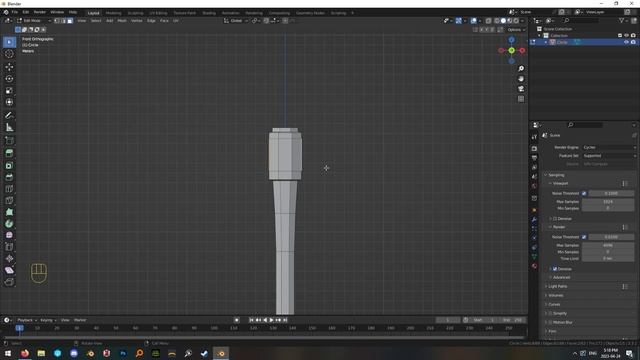
Task: Select the Cursor tool in the viewport toolbar
Action: (x=9, y=54)
